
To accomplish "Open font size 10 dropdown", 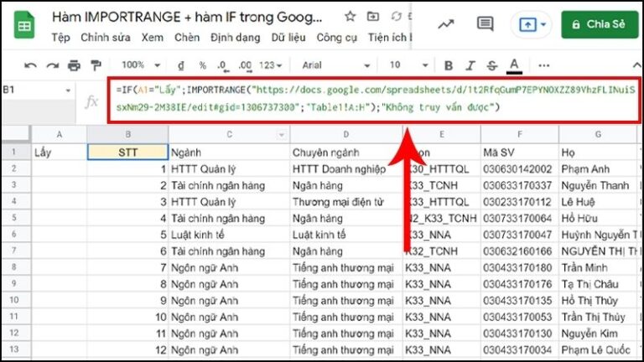I will tap(408, 65).
